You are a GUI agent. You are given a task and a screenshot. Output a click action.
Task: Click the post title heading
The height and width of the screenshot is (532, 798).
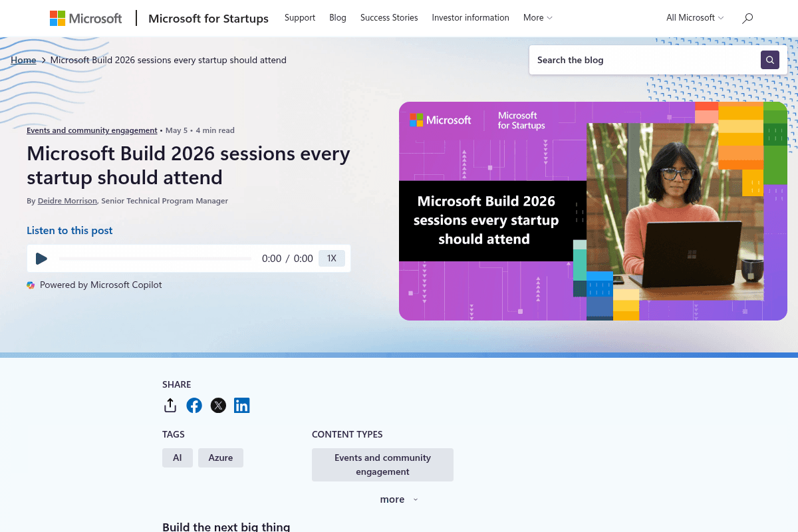(x=188, y=166)
